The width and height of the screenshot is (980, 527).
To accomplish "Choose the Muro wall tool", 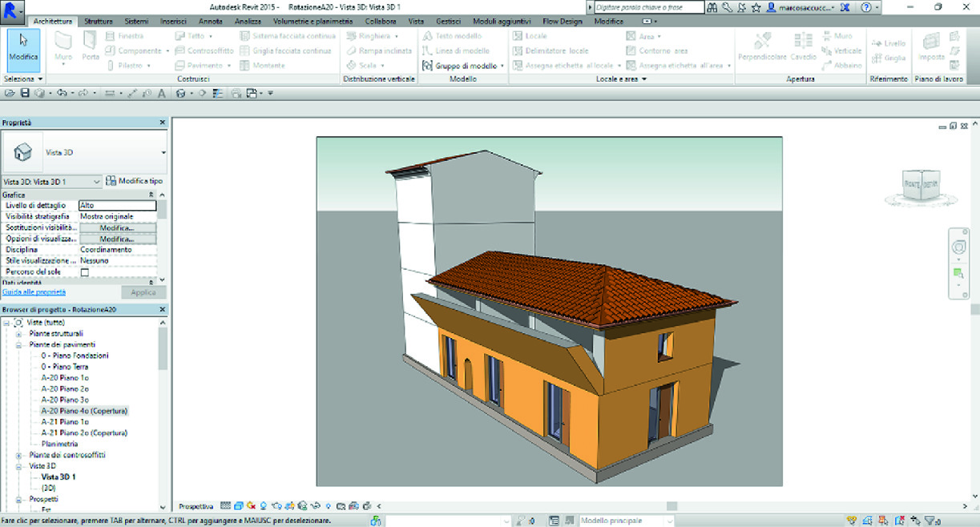I will pos(63,49).
